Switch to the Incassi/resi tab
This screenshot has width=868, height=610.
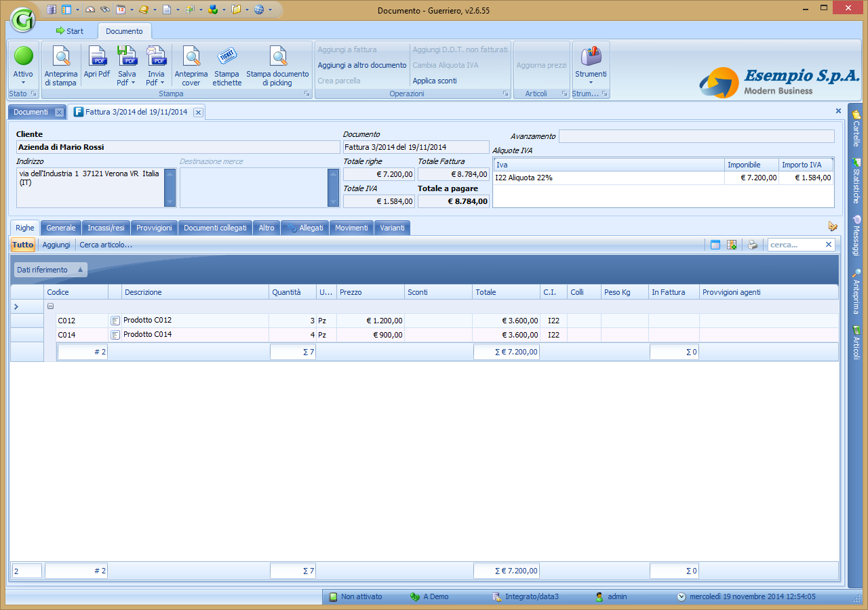click(x=106, y=228)
